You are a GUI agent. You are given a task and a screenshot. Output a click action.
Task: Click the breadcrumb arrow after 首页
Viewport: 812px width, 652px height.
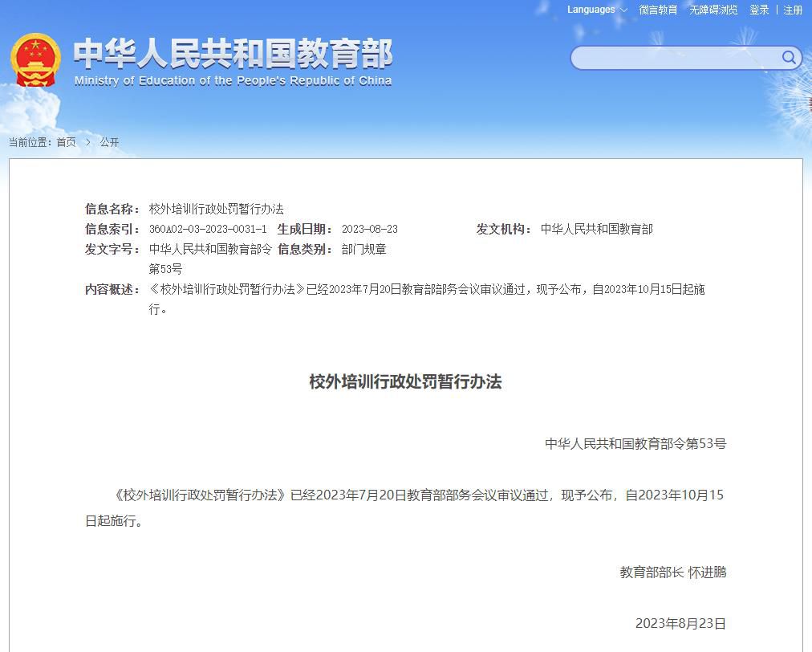(x=88, y=142)
